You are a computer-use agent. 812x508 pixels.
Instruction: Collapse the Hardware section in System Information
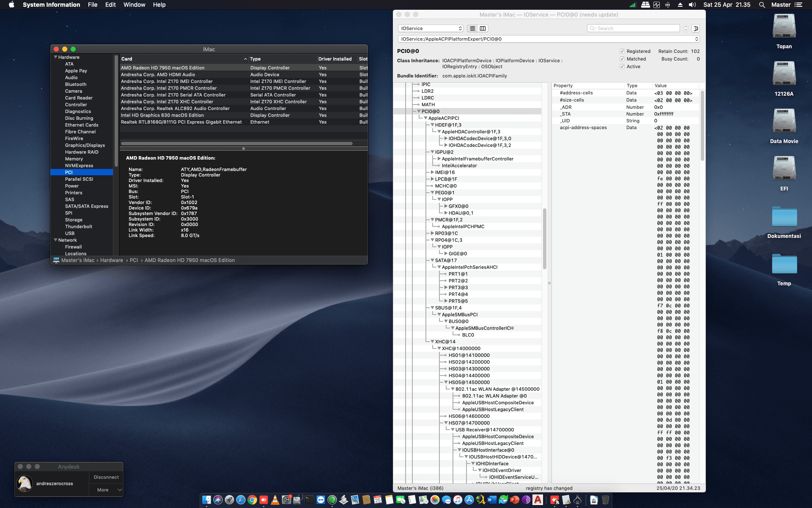[55, 57]
